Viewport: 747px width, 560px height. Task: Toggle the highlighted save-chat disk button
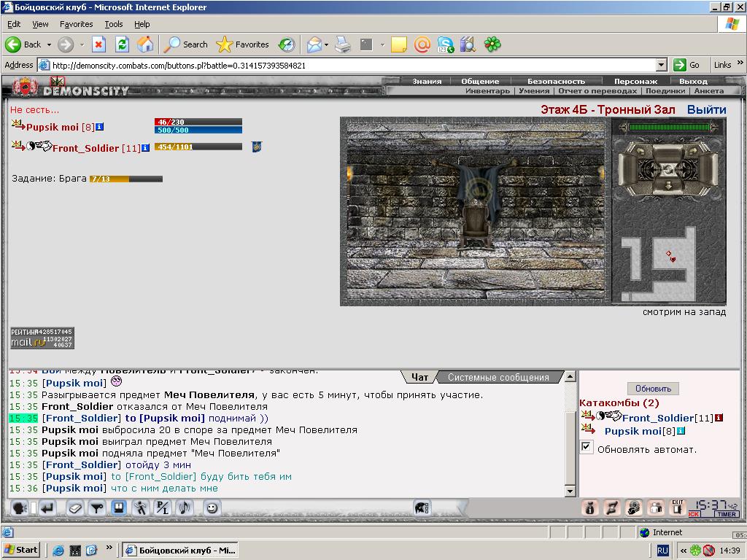click(x=119, y=508)
